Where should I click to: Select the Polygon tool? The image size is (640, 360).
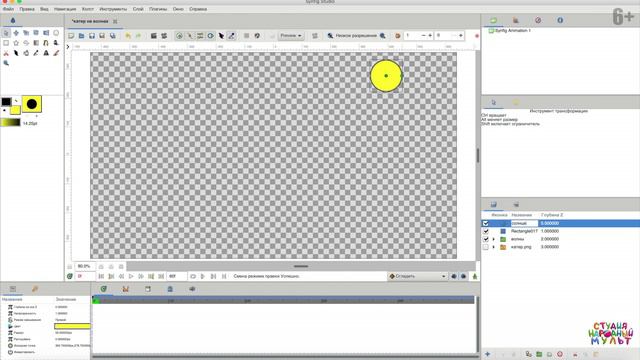(26, 43)
